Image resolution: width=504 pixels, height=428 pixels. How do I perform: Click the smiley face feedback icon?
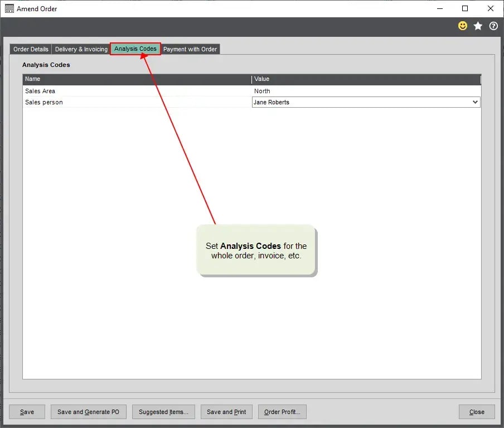point(463,26)
